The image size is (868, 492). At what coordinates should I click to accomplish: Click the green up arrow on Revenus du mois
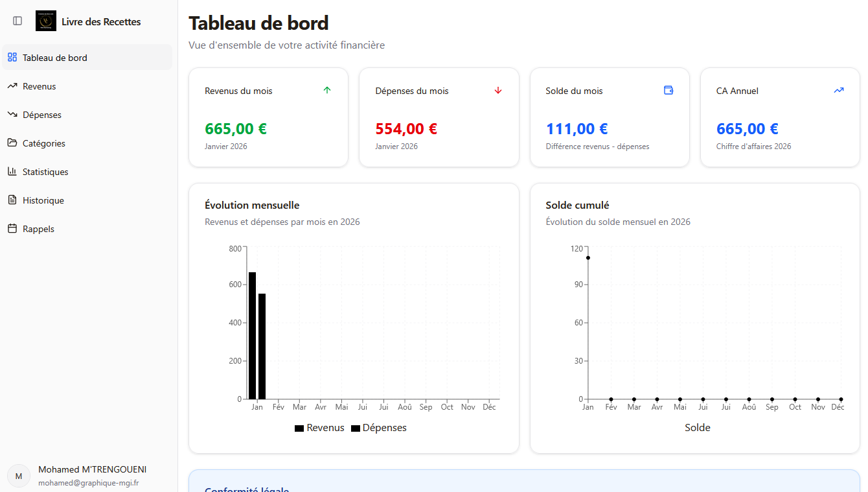point(327,90)
